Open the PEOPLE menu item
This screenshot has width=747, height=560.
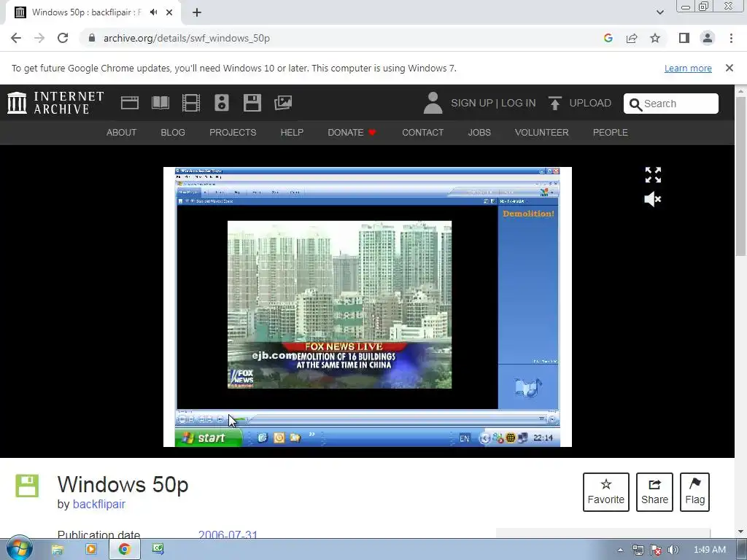click(611, 133)
